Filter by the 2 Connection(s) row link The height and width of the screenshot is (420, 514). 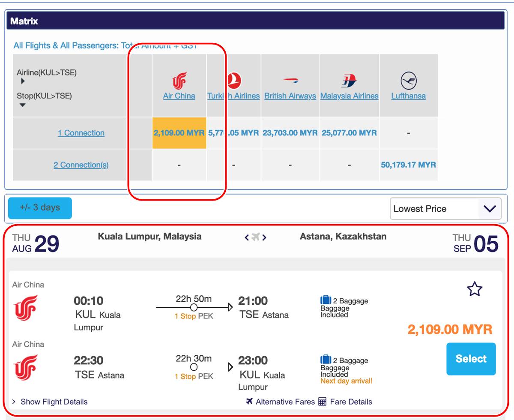pos(81,165)
